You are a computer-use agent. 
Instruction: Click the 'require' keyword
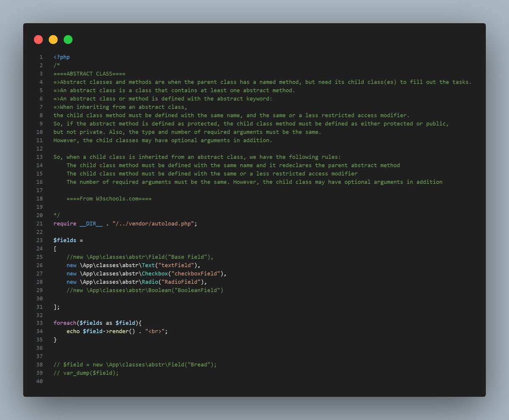pos(65,224)
